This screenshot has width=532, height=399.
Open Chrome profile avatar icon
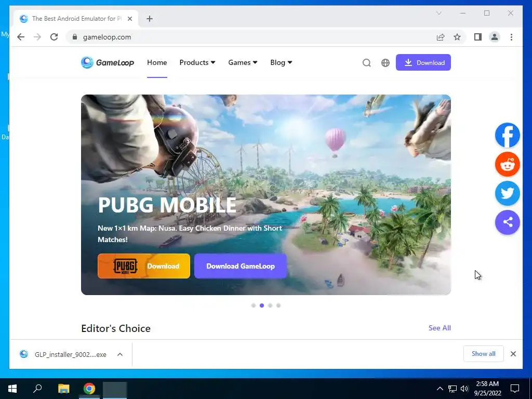[x=495, y=37]
